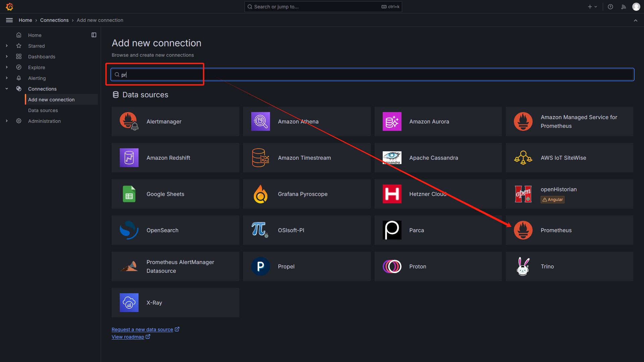Viewport: 644px width, 362px height.
Task: Open the user profile avatar
Action: click(636, 7)
